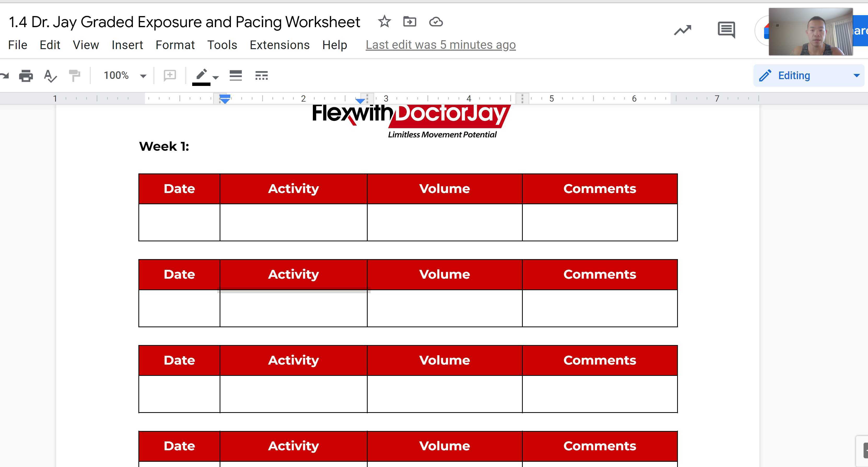Open the Format menu

pos(175,45)
